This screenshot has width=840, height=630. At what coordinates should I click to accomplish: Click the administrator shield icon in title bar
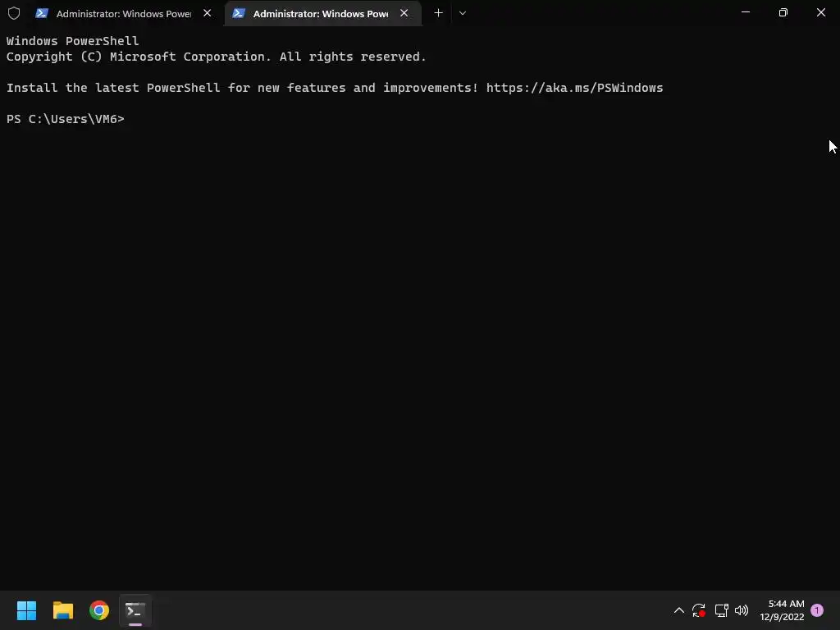(14, 13)
